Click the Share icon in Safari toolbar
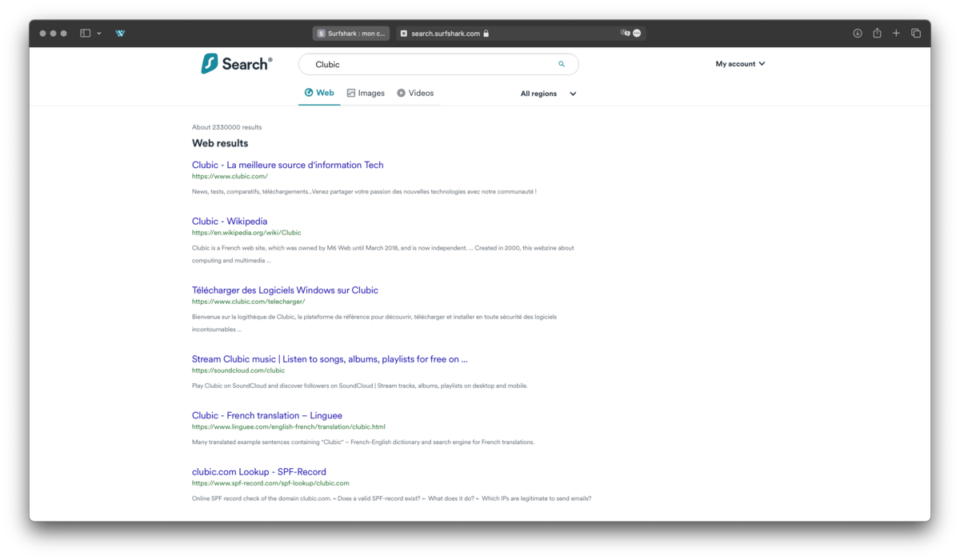 877,34
